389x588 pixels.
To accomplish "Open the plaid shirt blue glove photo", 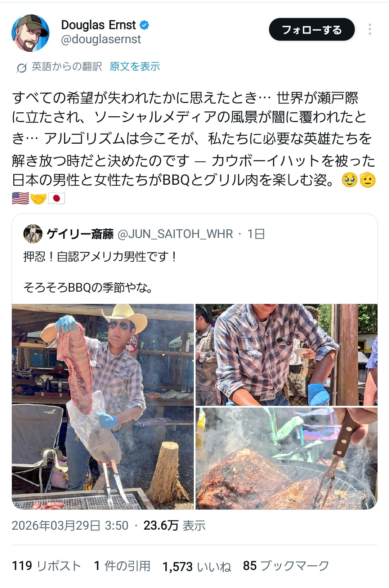I will (x=286, y=355).
